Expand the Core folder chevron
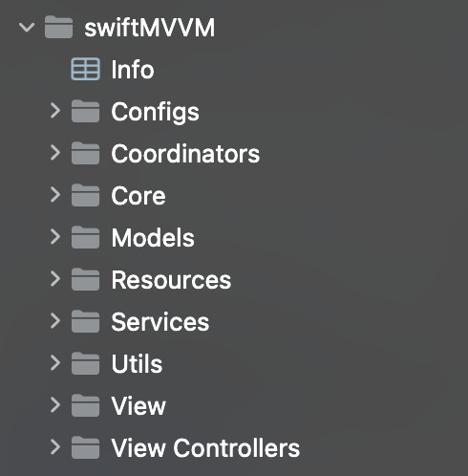468x476 pixels. point(55,195)
